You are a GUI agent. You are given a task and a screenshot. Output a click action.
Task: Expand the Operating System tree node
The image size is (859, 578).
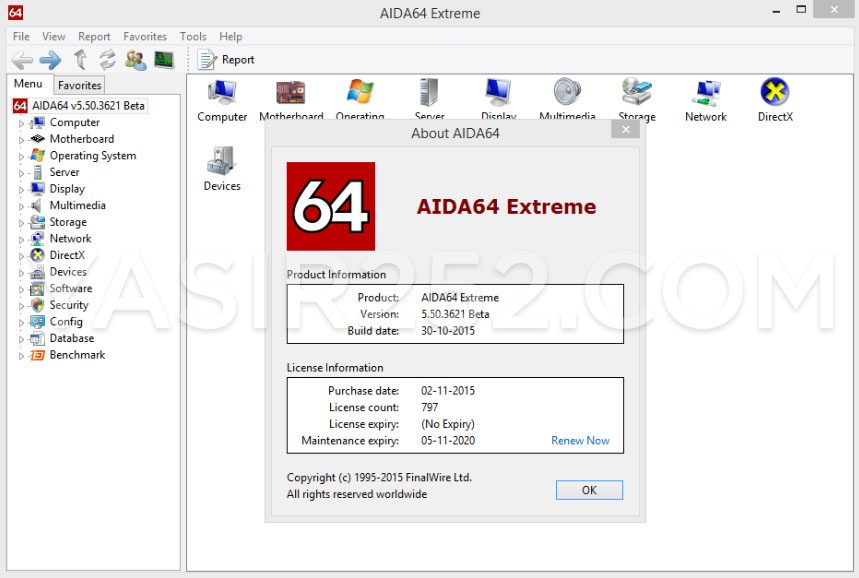pos(21,157)
